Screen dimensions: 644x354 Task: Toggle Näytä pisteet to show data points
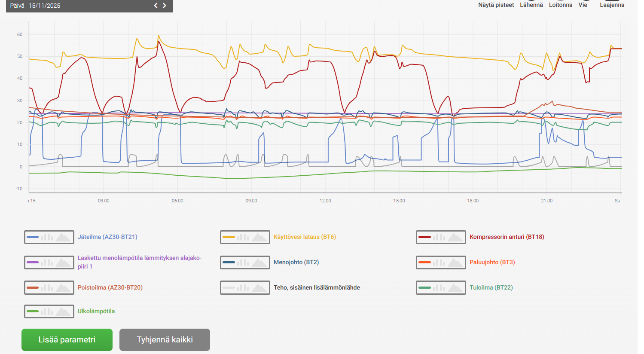point(496,5)
